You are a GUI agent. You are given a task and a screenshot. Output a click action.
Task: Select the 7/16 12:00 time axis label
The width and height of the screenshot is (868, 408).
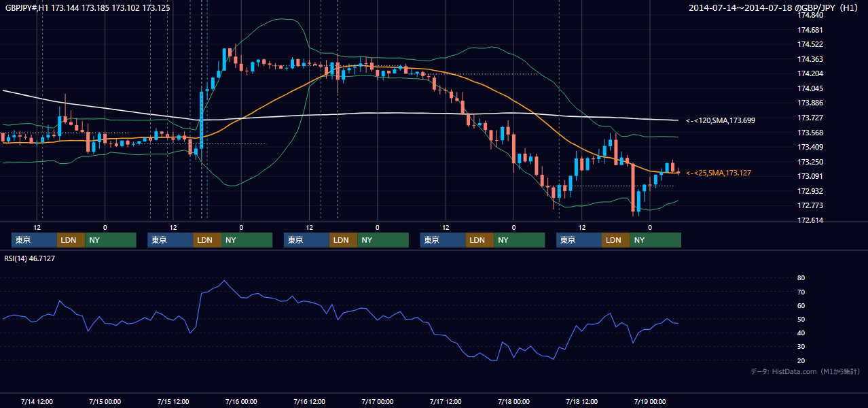(309, 401)
